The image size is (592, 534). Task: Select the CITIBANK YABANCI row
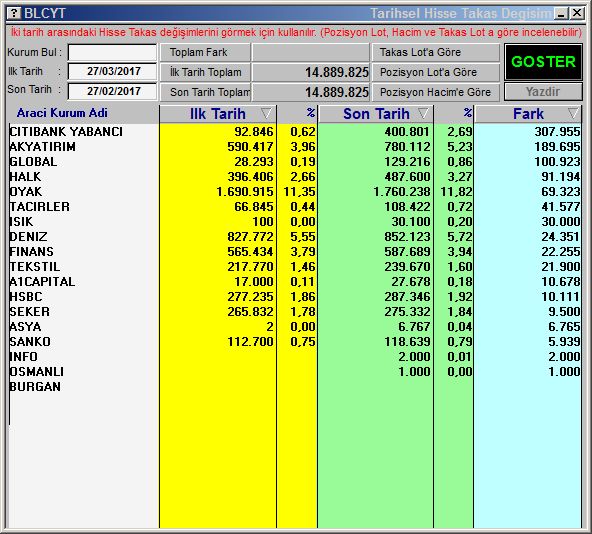click(294, 131)
